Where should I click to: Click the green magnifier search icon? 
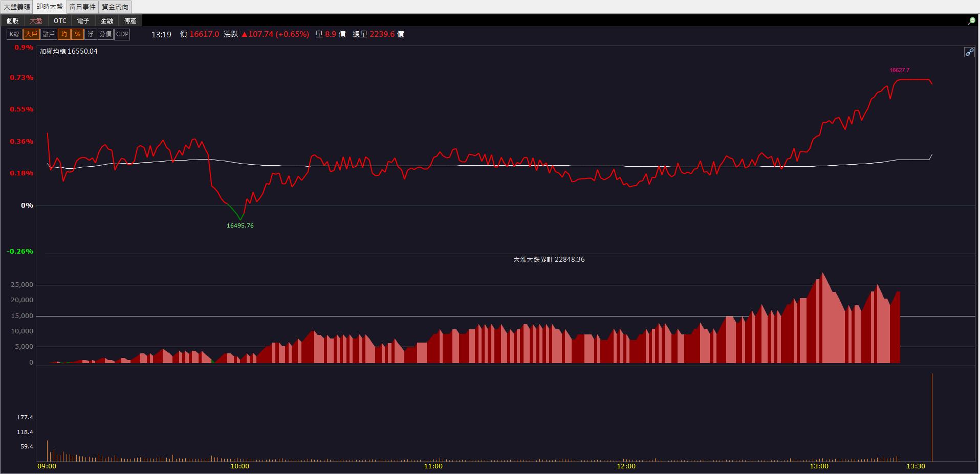pos(971,21)
